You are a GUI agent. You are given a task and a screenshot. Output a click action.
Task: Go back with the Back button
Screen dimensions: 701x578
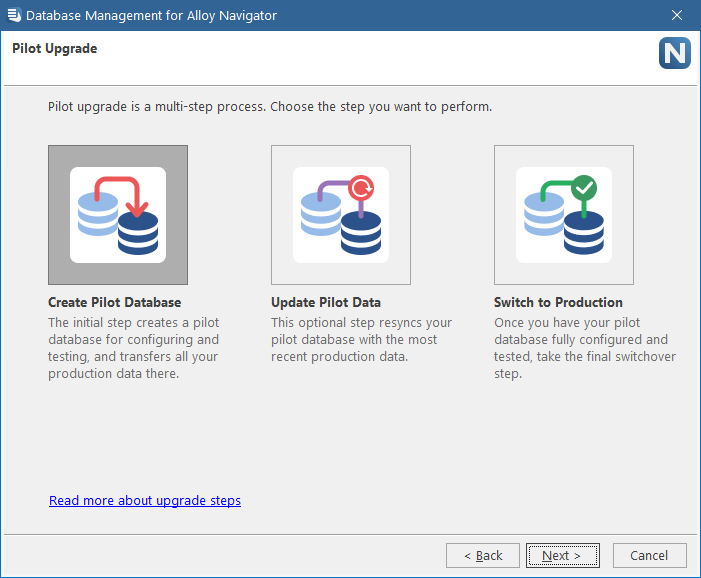point(483,555)
